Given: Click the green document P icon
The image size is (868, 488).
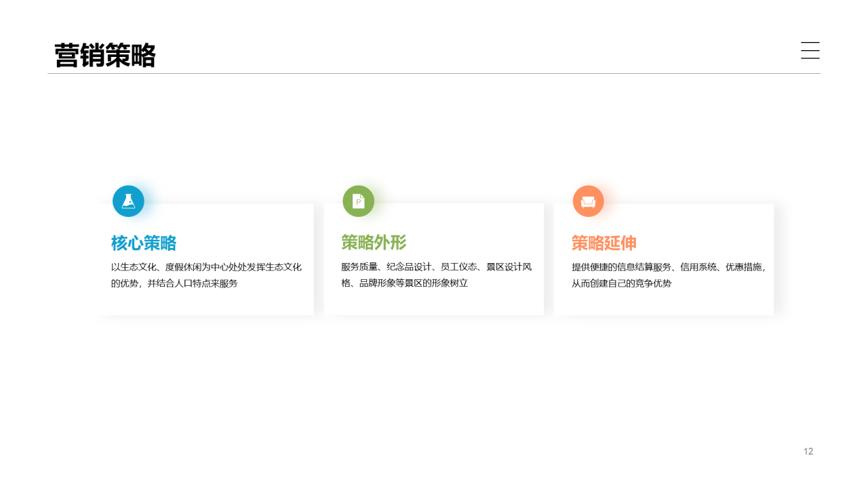Looking at the screenshot, I should pos(359,201).
